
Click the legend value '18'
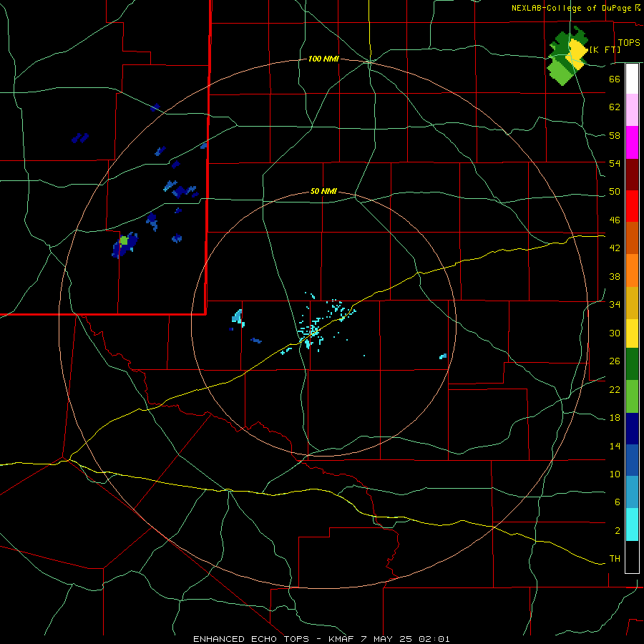pyautogui.click(x=615, y=418)
